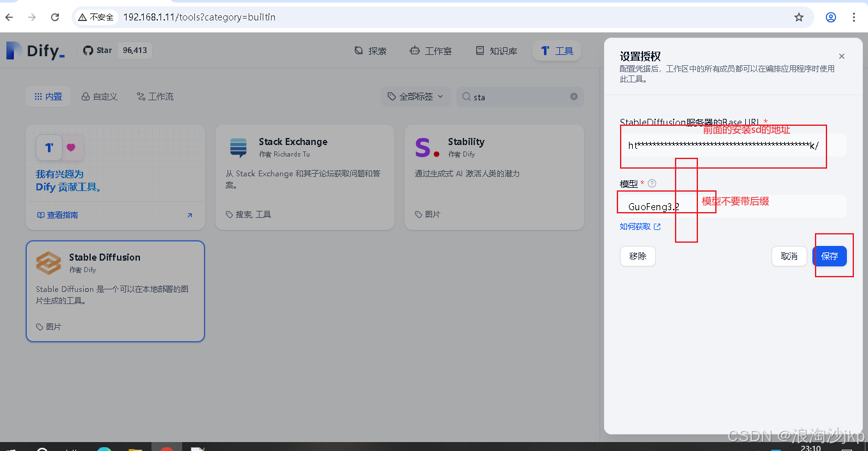
Task: Select the 内置 category tab
Action: click(x=48, y=96)
